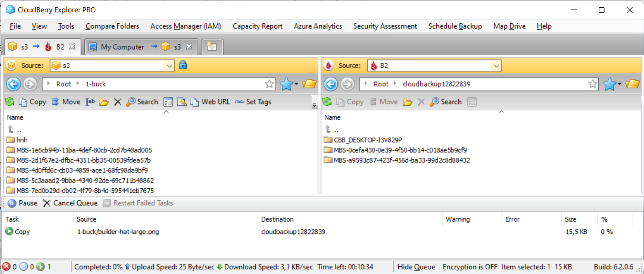Delete selected item in s3 pane
This screenshot has height=274, width=644.
(118, 101)
